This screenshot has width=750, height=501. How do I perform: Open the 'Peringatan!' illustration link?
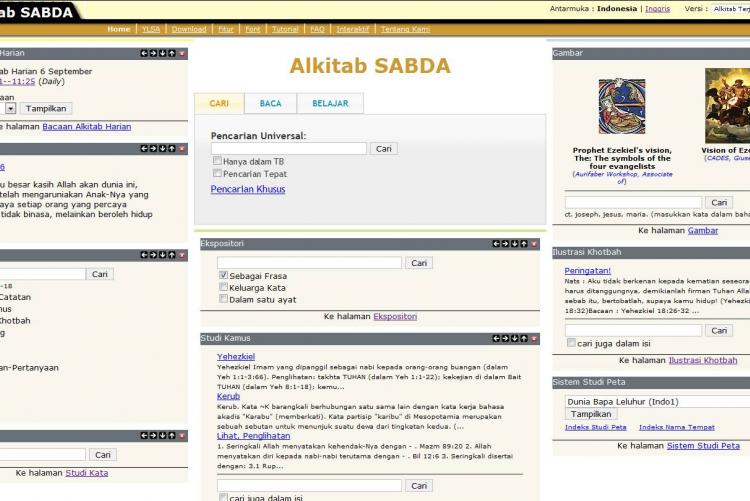(x=587, y=271)
